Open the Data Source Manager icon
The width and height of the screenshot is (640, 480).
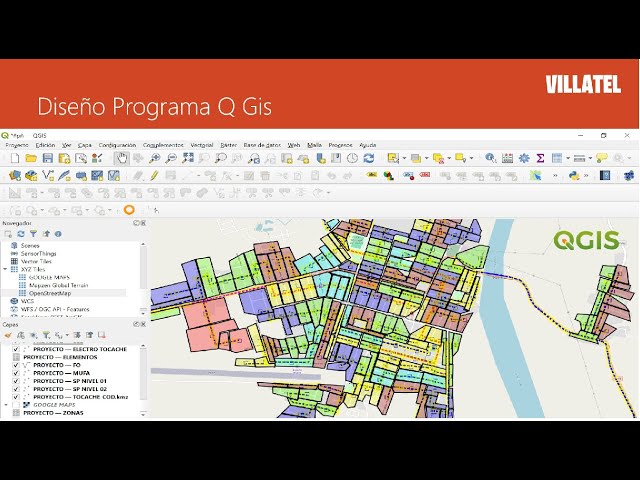click(15, 176)
